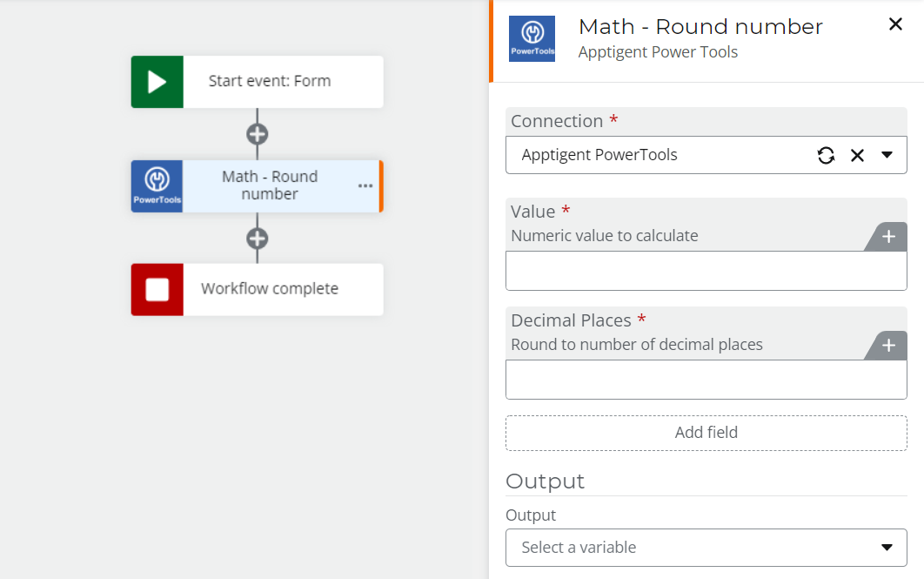Image resolution: width=924 pixels, height=579 pixels.
Task: Close the Math - Round number panel
Action: [895, 24]
